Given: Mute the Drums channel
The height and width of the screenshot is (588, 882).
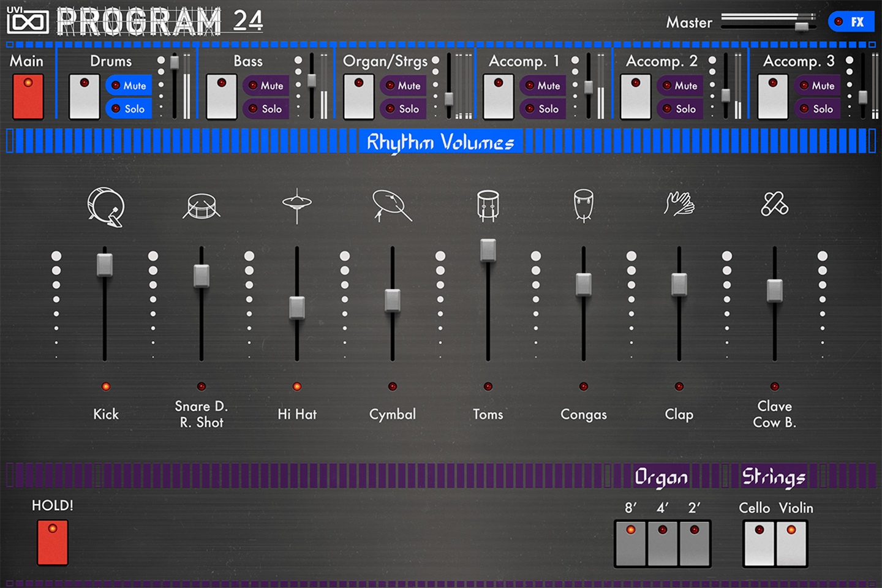Looking at the screenshot, I should pyautogui.click(x=129, y=86).
